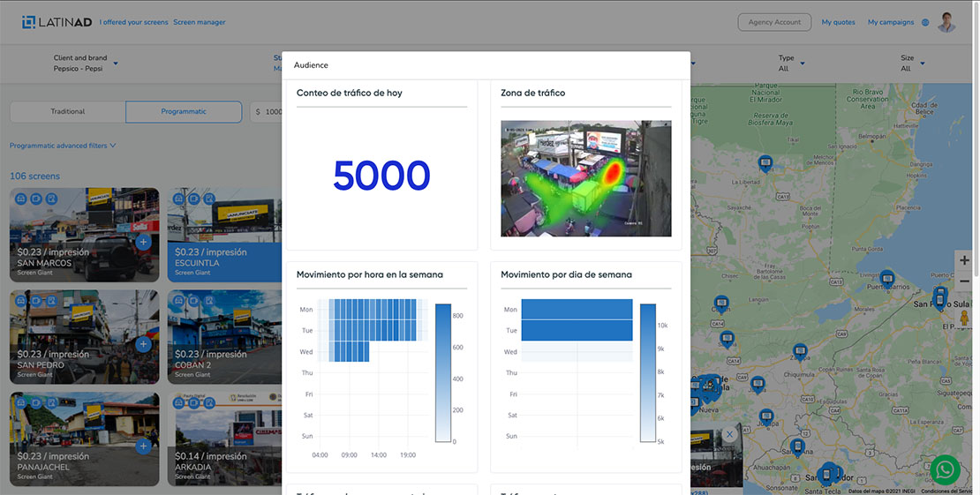
Task: Click the car traffic icon on ARKADIA card
Action: (178, 402)
